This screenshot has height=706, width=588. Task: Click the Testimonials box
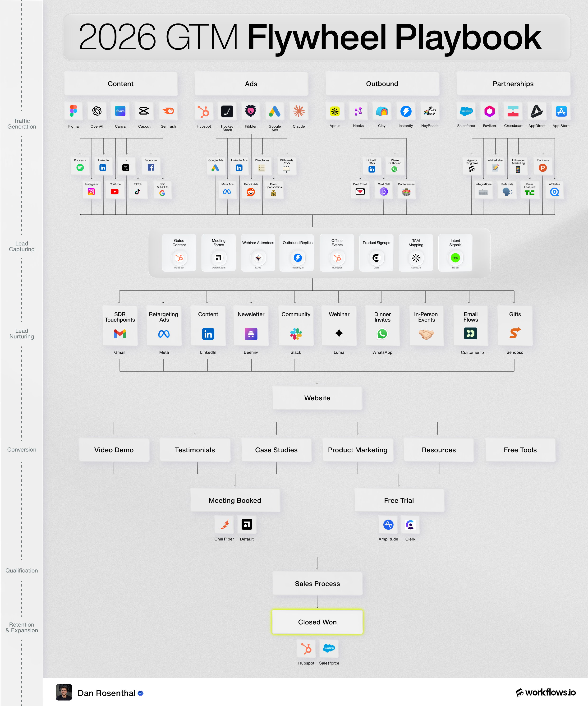195,450
